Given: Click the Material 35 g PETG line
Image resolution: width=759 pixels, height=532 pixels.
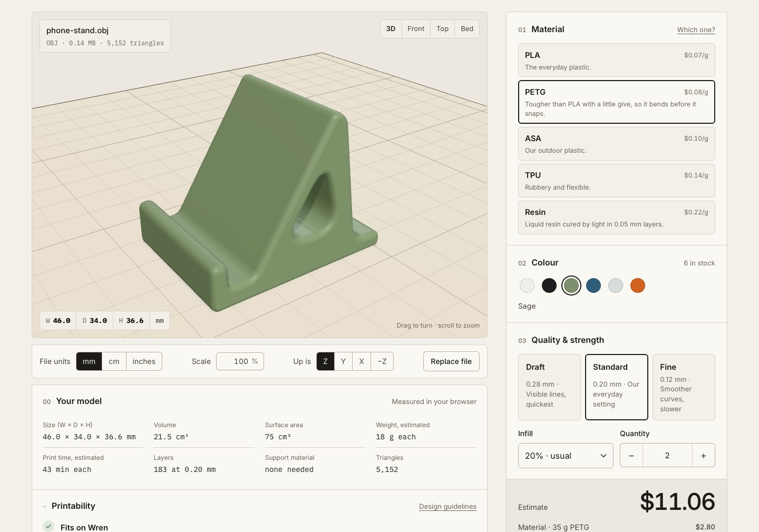Looking at the screenshot, I should point(617,527).
